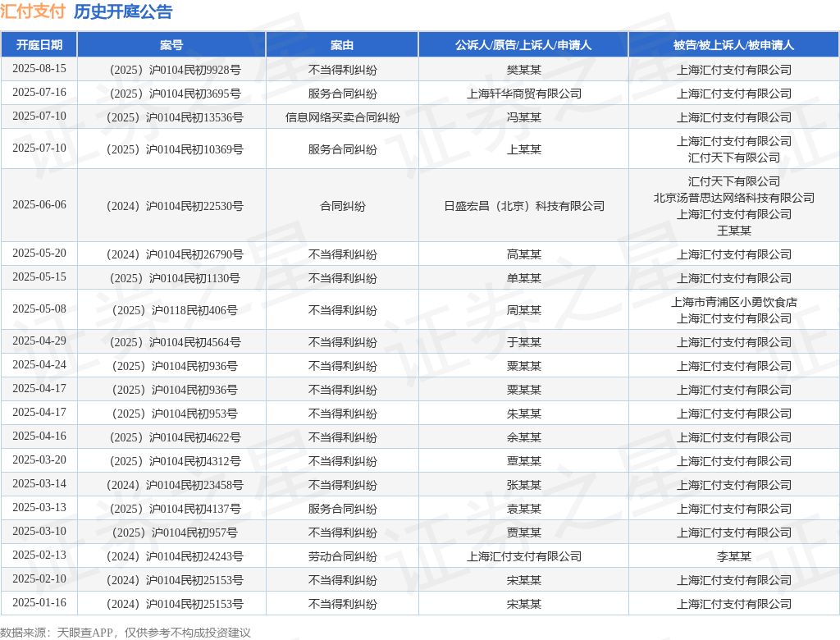Click plaintiff 袁某某
Screen dimensions: 840x640
coord(524,509)
